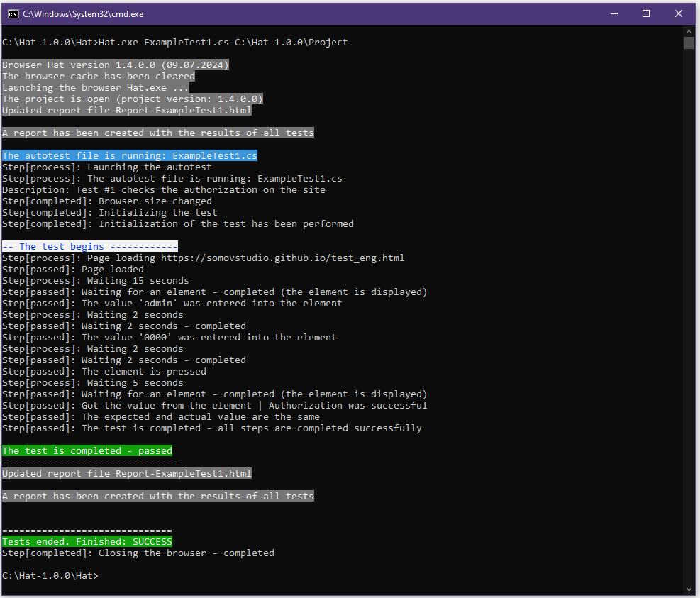Click the cmd.exe icon in title bar
Image resolution: width=700 pixels, height=598 pixels.
[13, 14]
